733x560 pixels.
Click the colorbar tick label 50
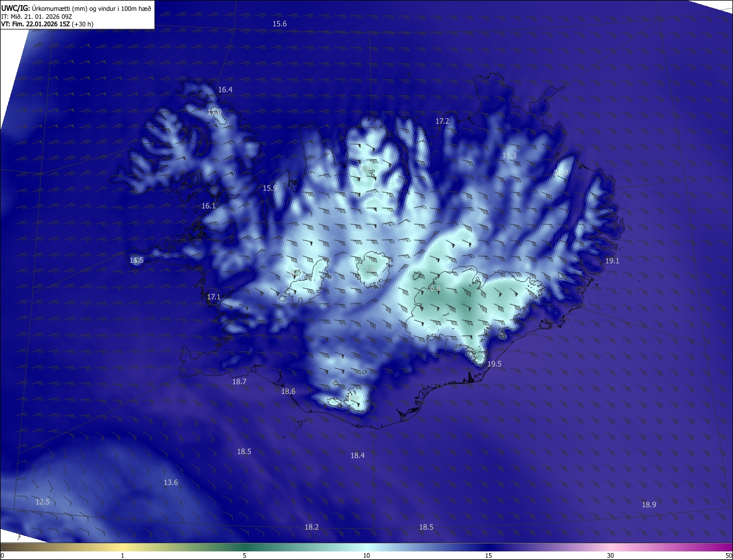728,555
